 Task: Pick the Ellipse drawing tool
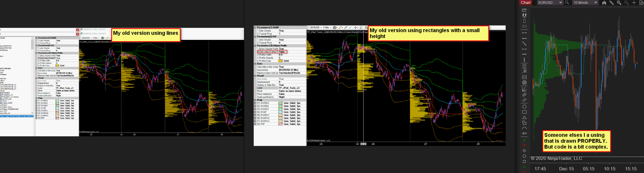click(524, 107)
